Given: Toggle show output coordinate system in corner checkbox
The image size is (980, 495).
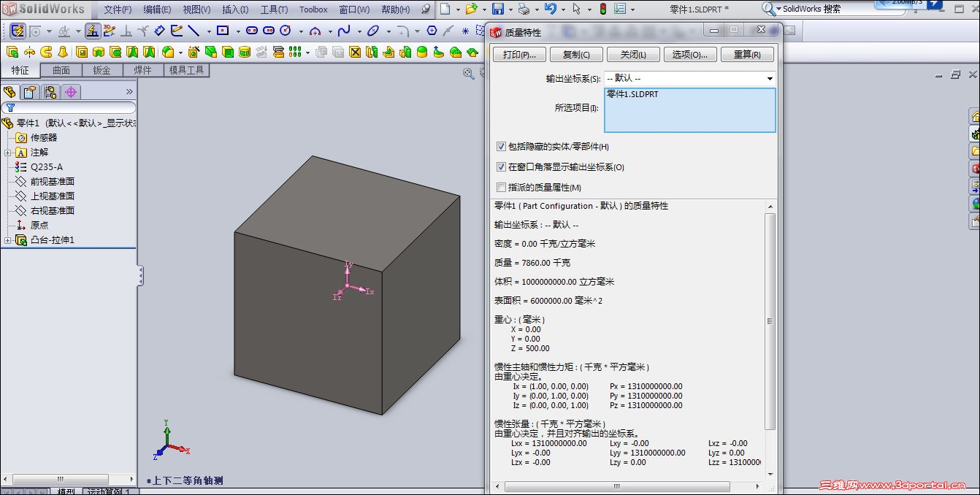Looking at the screenshot, I should (501, 167).
